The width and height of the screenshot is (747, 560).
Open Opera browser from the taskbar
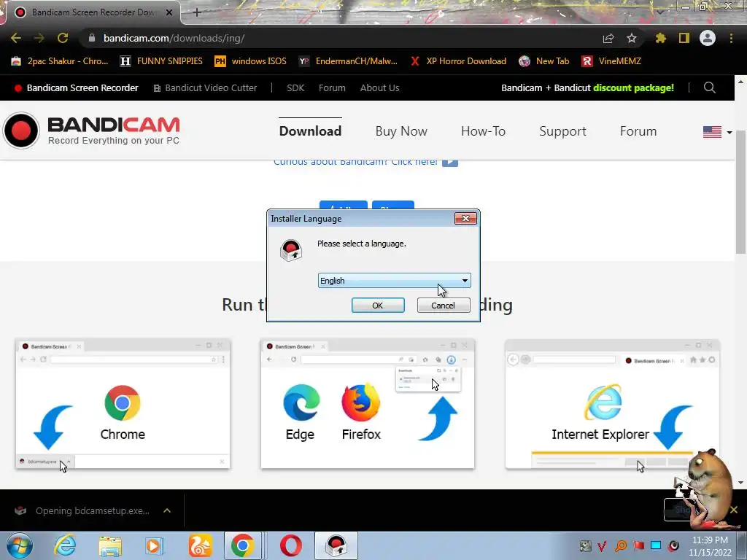[290, 545]
